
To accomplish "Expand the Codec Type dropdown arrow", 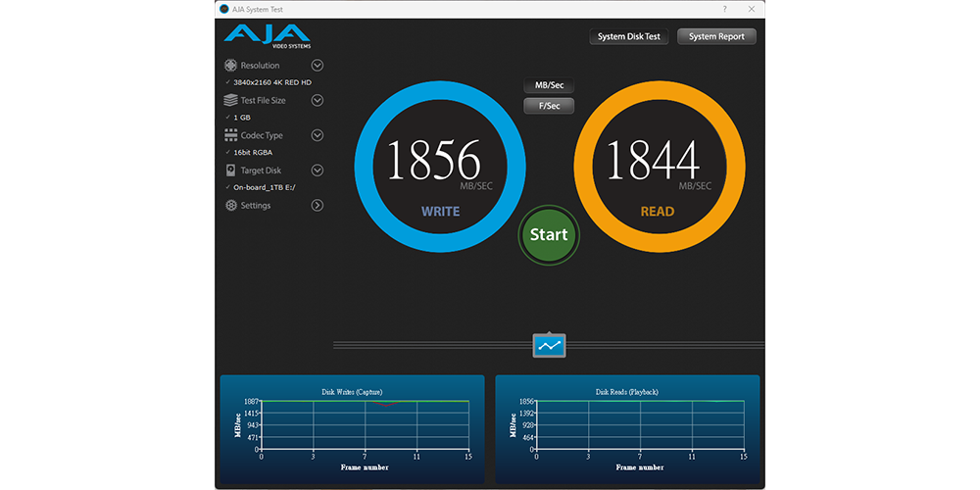I will coord(318,135).
